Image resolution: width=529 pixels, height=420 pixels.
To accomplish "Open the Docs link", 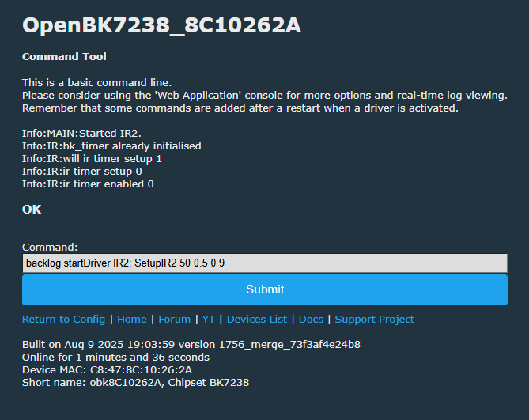I will pyautogui.click(x=311, y=320).
